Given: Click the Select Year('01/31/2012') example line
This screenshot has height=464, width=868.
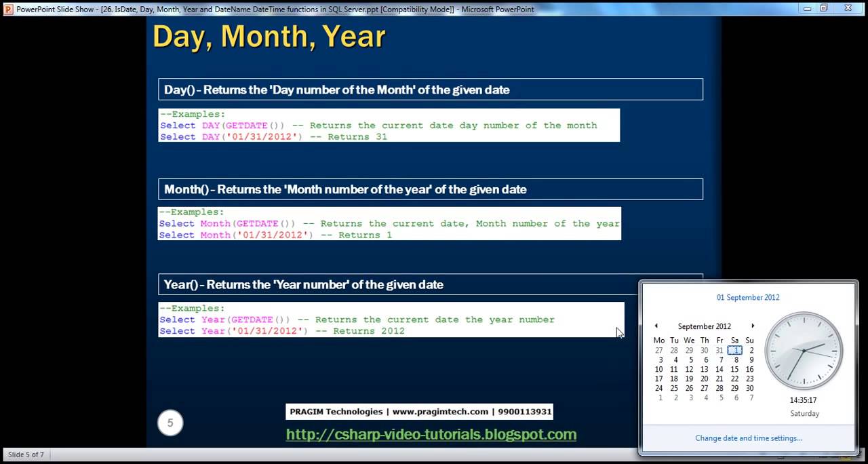Looking at the screenshot, I should (x=282, y=331).
